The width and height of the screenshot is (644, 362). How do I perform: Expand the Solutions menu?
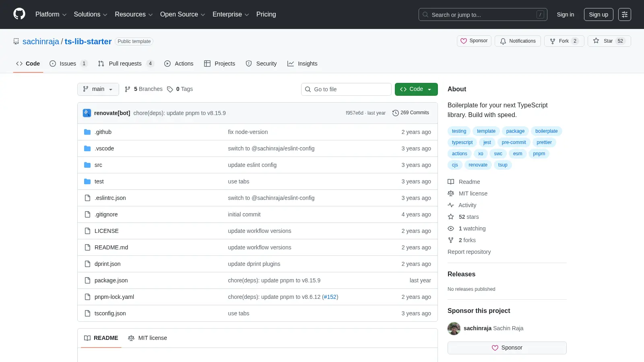(91, 14)
